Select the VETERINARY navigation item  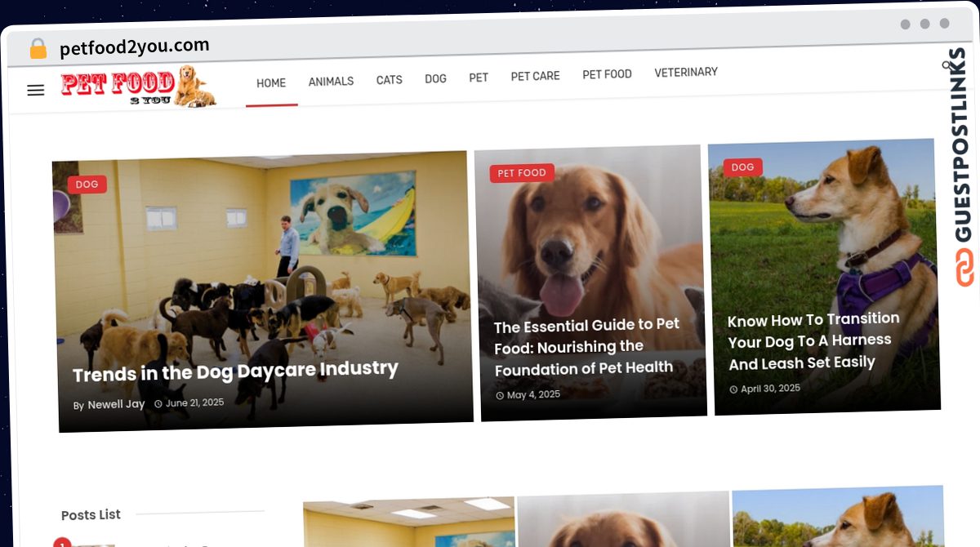(686, 73)
